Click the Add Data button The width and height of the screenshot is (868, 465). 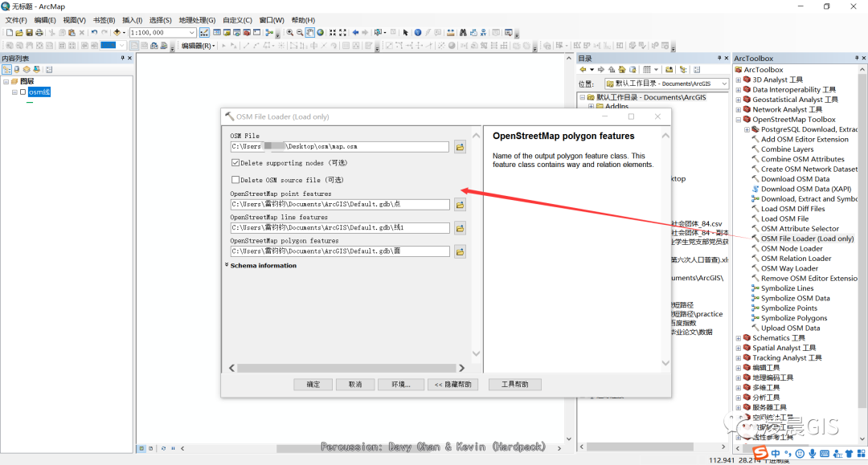pos(117,33)
